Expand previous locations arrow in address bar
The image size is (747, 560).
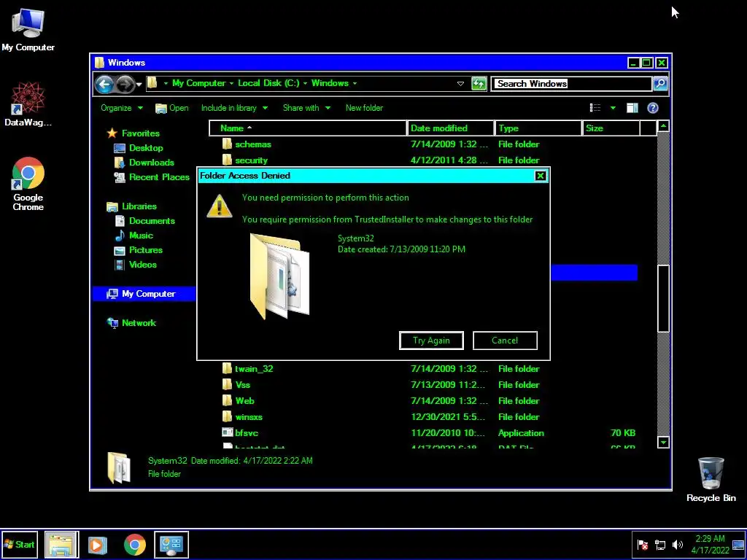coord(460,84)
